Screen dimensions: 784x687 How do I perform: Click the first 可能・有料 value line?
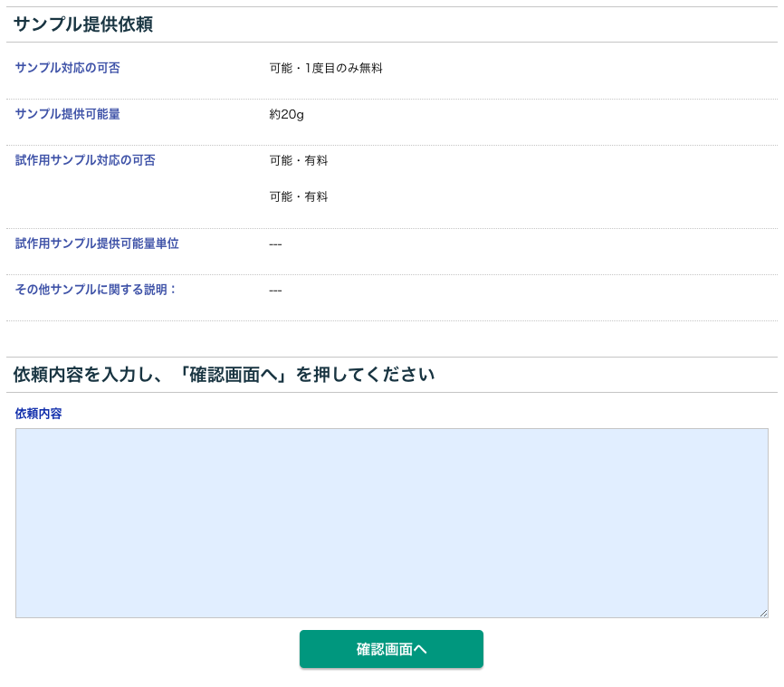(x=299, y=160)
